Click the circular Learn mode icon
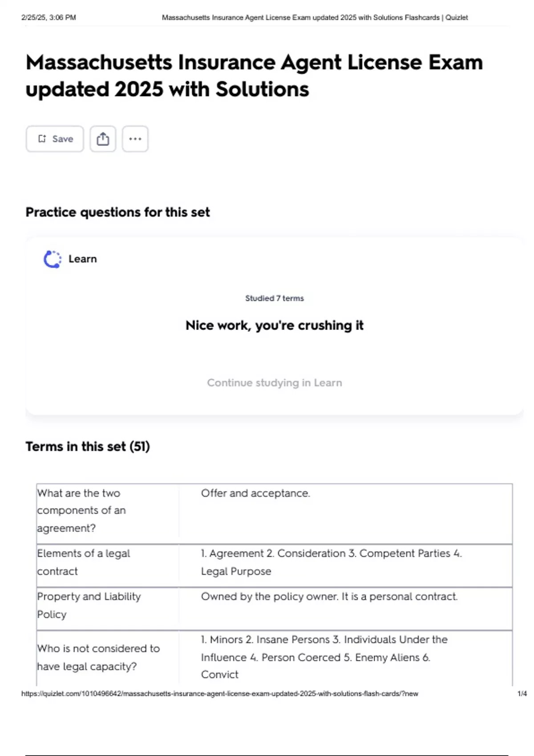Image resolution: width=534 pixels, height=756 pixels. (53, 259)
